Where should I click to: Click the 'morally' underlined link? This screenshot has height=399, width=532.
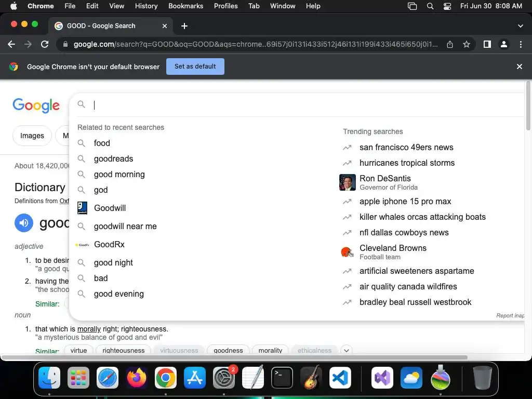point(89,329)
